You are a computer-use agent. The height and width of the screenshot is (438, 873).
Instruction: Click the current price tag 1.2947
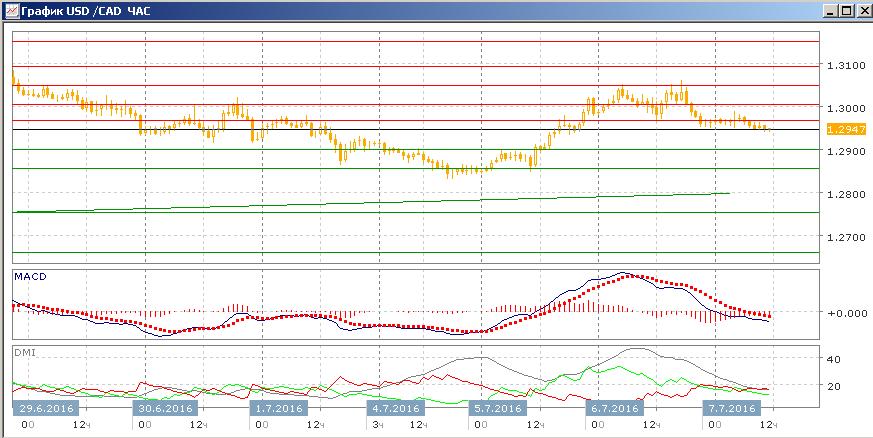[840, 129]
